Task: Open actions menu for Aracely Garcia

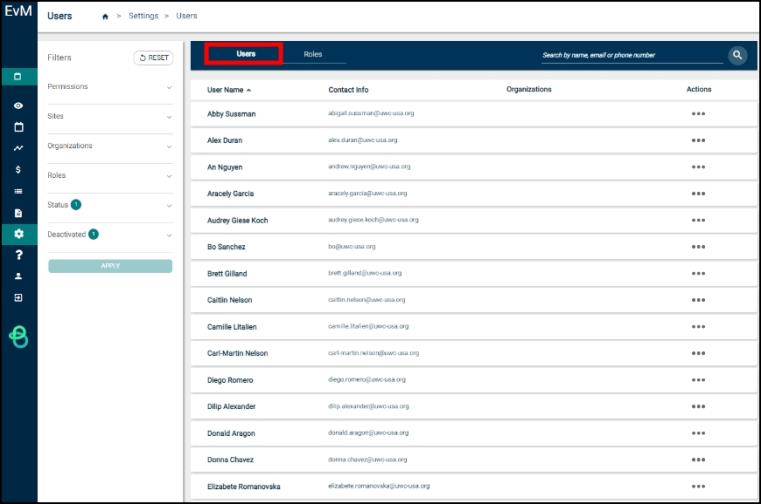Action: [x=698, y=193]
